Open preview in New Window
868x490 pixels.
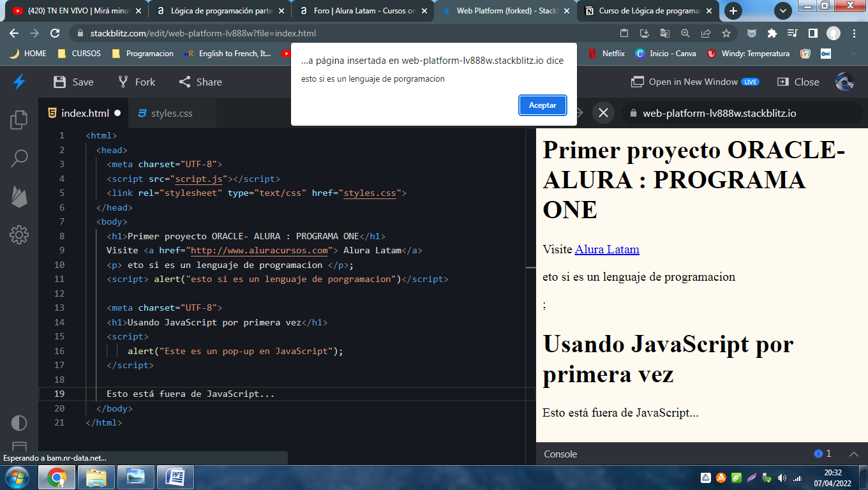coord(695,82)
